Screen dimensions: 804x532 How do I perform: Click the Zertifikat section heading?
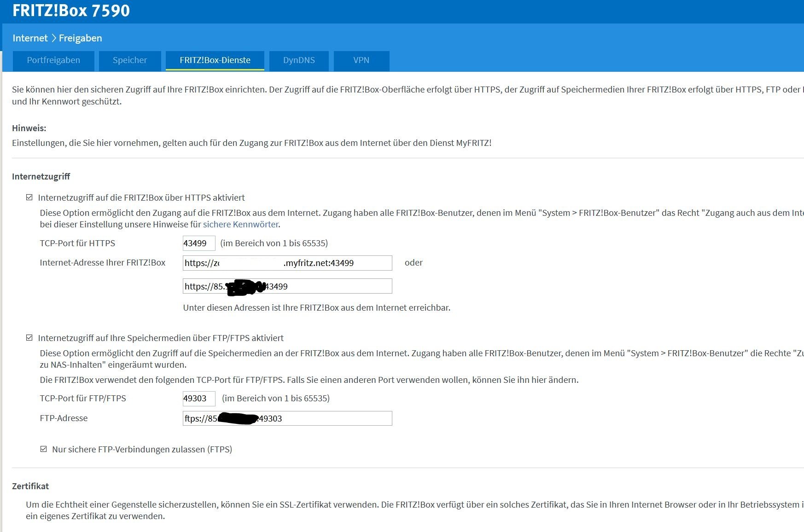pos(30,486)
